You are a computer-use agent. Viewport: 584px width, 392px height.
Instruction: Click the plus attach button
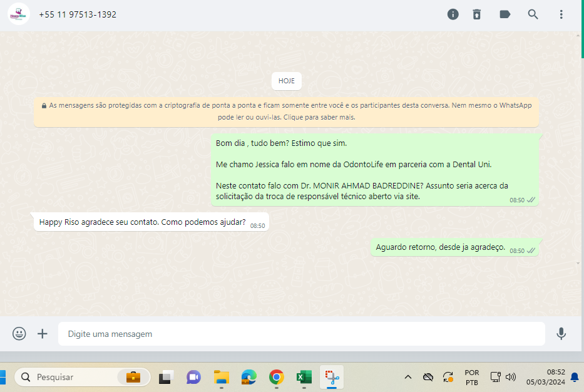[x=43, y=334]
